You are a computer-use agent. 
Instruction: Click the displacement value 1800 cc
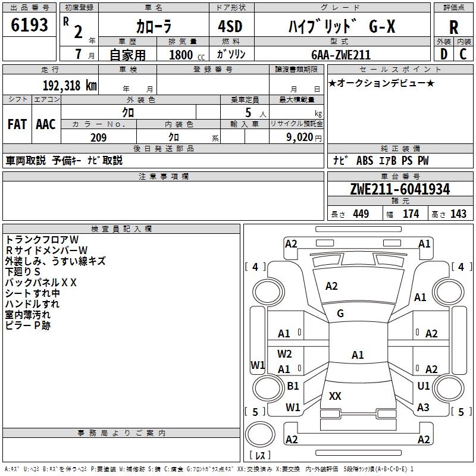point(187,55)
